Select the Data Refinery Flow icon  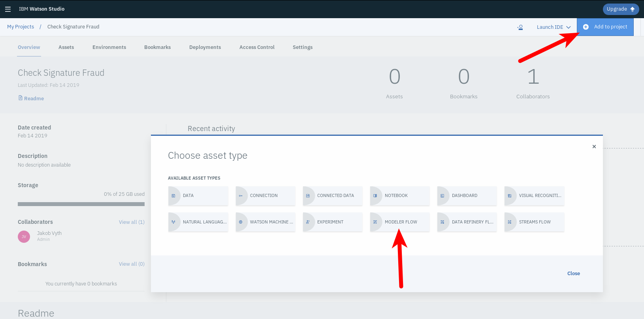(442, 222)
